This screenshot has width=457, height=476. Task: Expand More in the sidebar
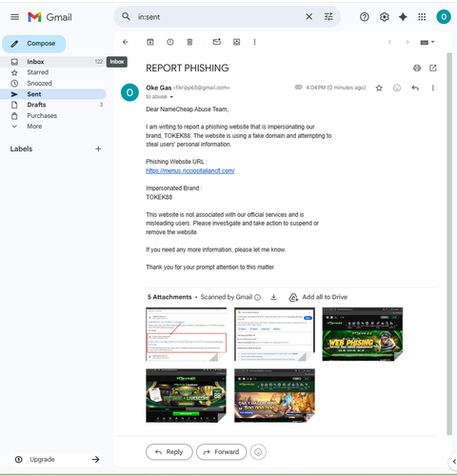click(x=34, y=127)
